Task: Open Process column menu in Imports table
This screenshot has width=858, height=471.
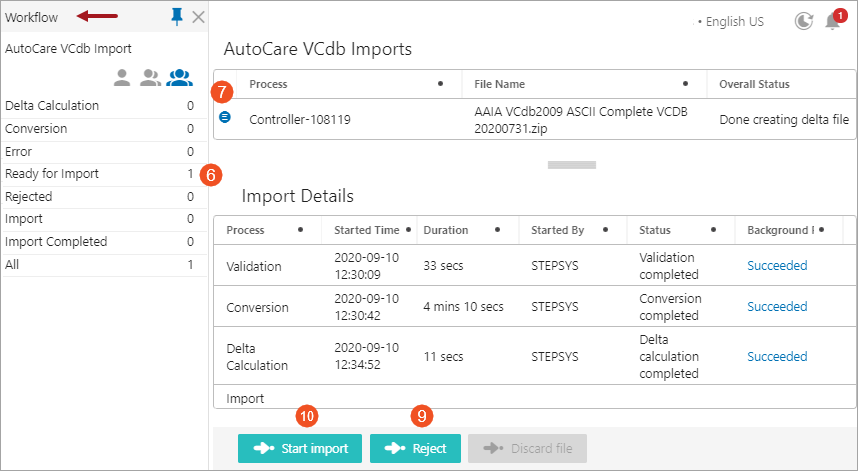Action: coord(440,84)
